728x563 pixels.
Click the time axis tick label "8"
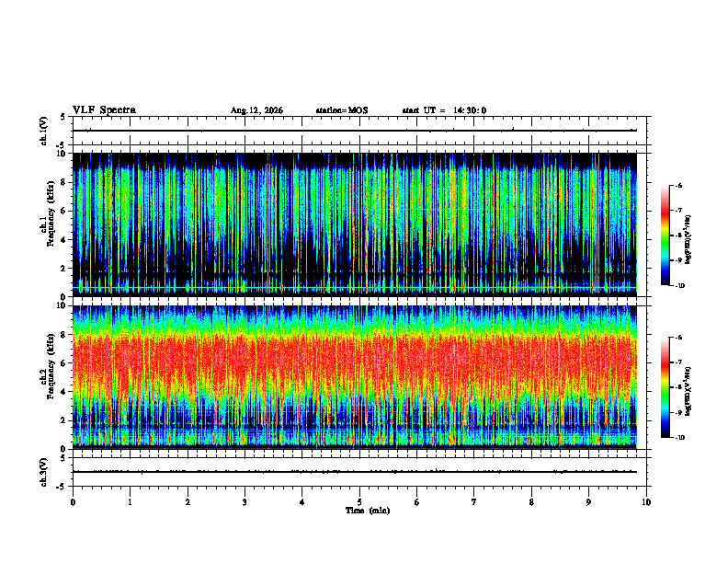pos(531,502)
